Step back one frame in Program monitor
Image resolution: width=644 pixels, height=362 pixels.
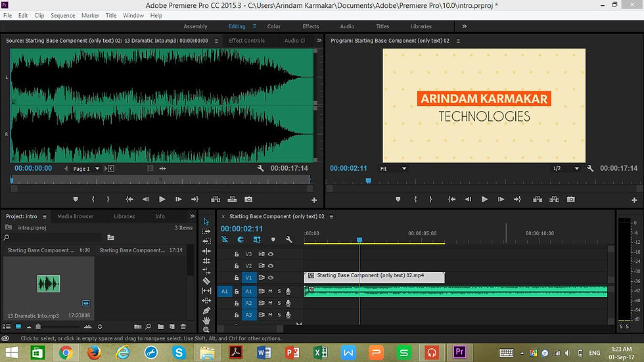coord(468,199)
